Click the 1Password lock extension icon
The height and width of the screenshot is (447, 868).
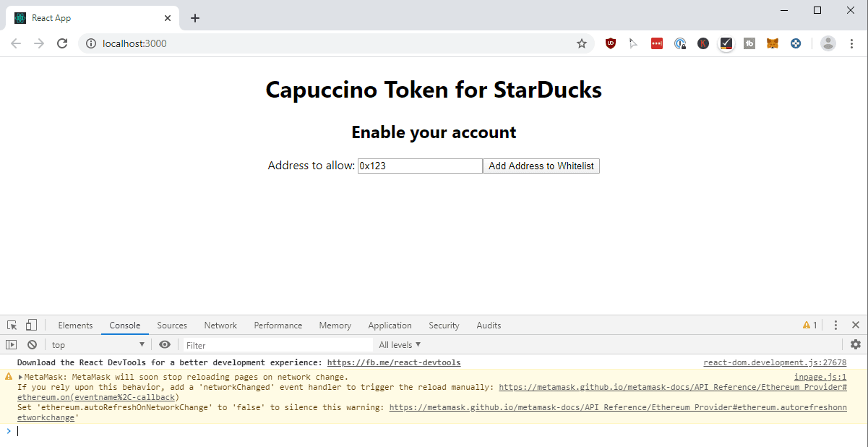tap(680, 43)
